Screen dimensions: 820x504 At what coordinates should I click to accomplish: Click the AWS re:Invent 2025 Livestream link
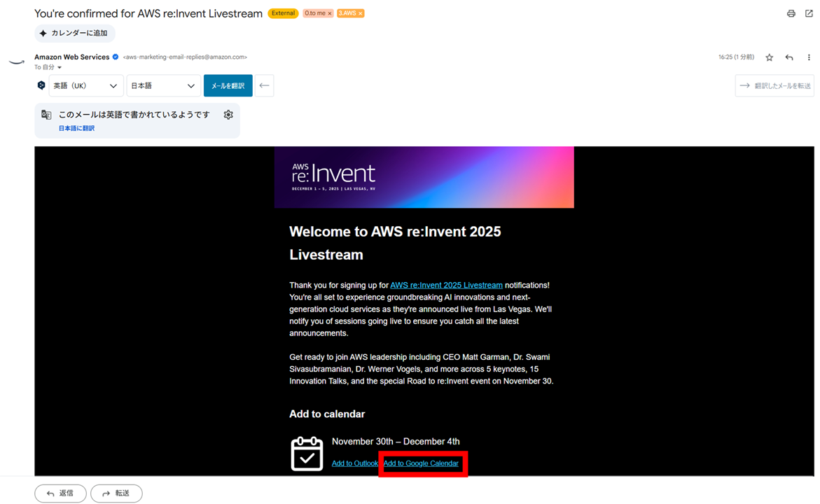coord(446,285)
